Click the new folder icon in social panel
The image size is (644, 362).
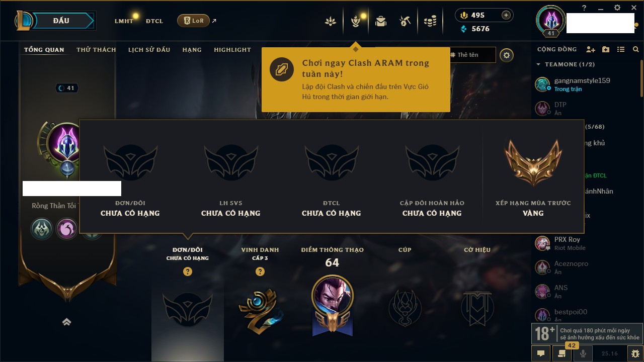[x=606, y=49]
